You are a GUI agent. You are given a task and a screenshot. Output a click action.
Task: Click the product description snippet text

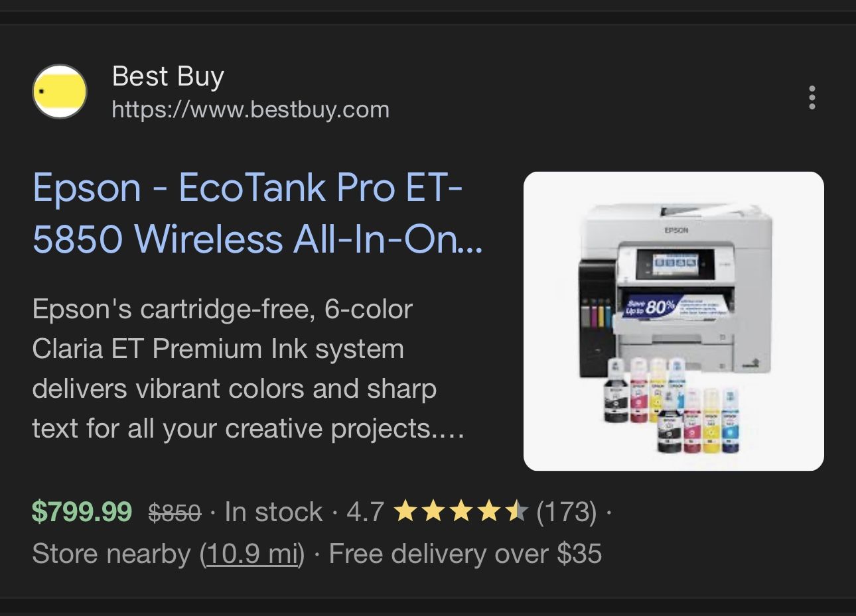pos(248,369)
